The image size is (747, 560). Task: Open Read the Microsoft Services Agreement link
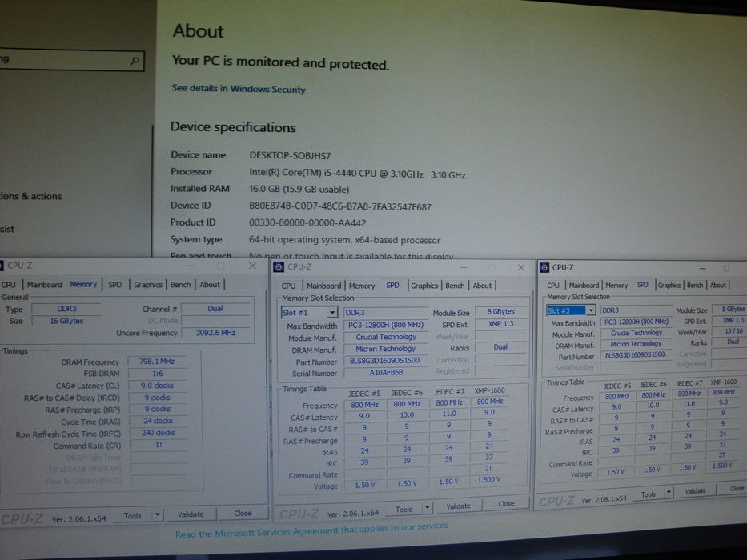click(311, 530)
